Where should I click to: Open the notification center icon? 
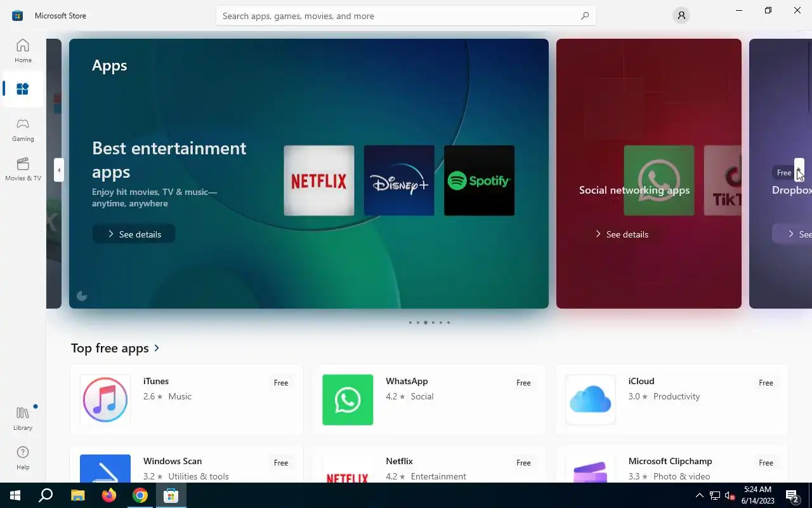[792, 495]
